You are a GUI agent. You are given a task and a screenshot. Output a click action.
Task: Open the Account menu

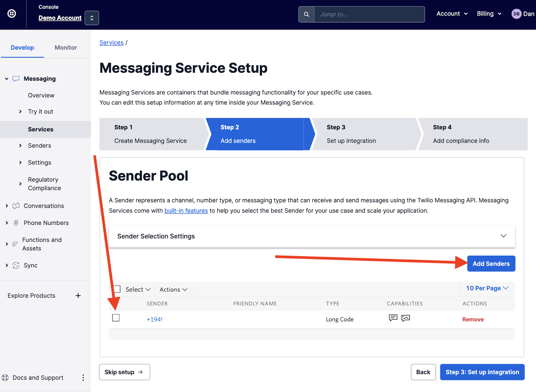point(452,14)
